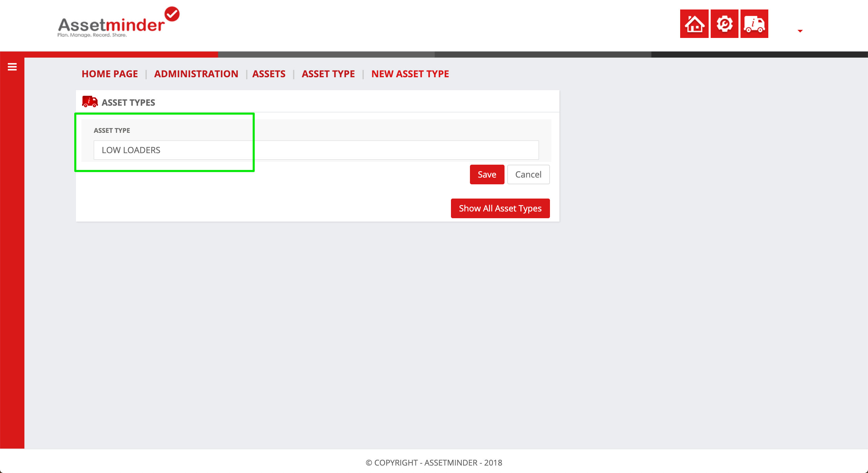
Task: Go to HOME PAGE breadcrumb
Action: coord(110,74)
